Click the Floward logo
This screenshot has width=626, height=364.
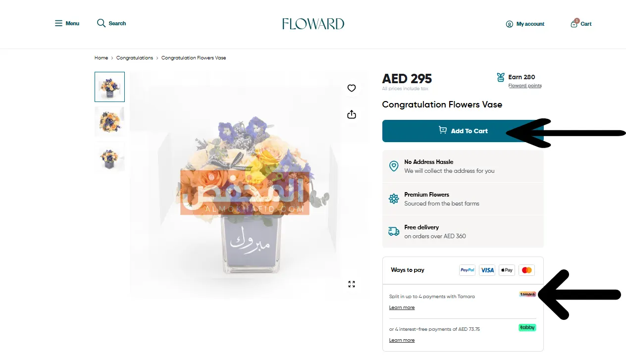313,24
